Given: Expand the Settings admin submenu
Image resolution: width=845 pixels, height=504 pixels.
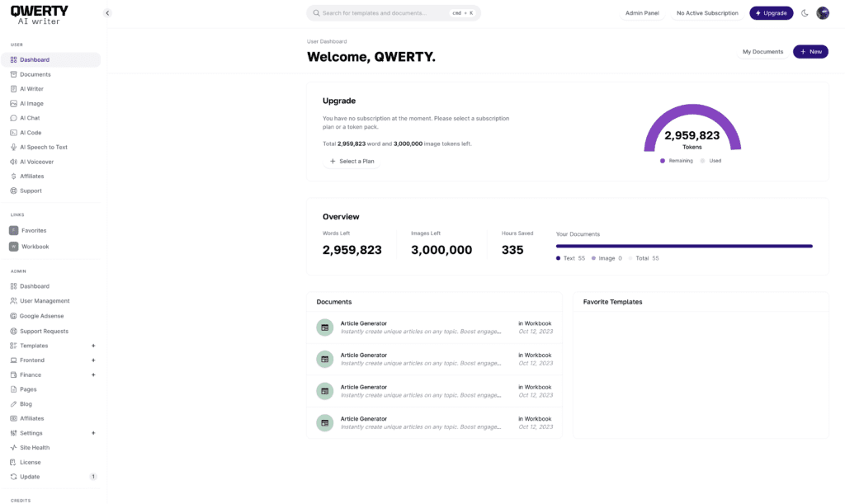Looking at the screenshot, I should [93, 433].
